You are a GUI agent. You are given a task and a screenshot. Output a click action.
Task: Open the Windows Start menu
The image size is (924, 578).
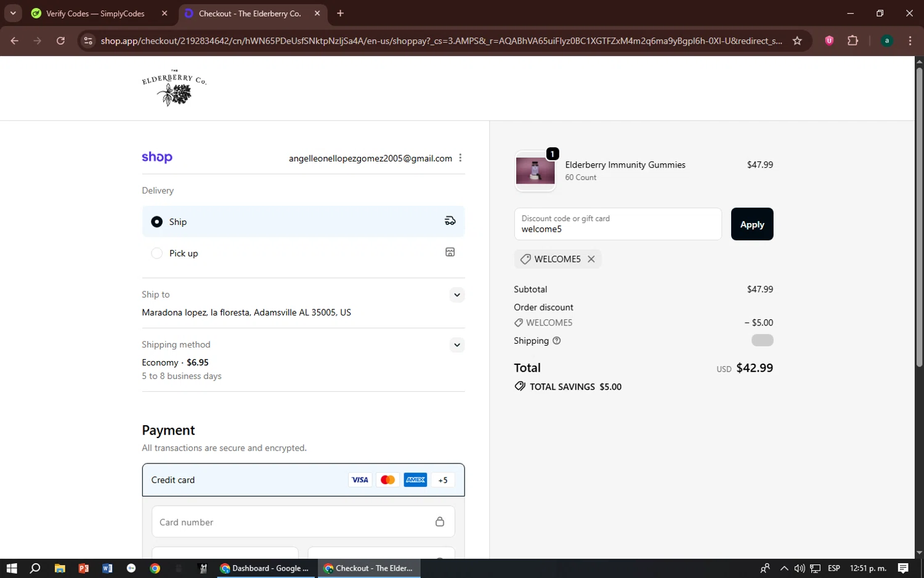click(x=12, y=568)
